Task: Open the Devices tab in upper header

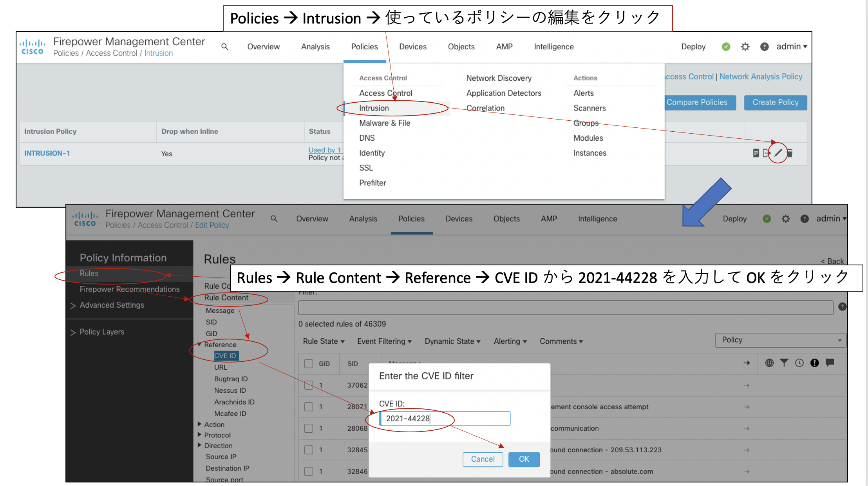Action: click(412, 47)
